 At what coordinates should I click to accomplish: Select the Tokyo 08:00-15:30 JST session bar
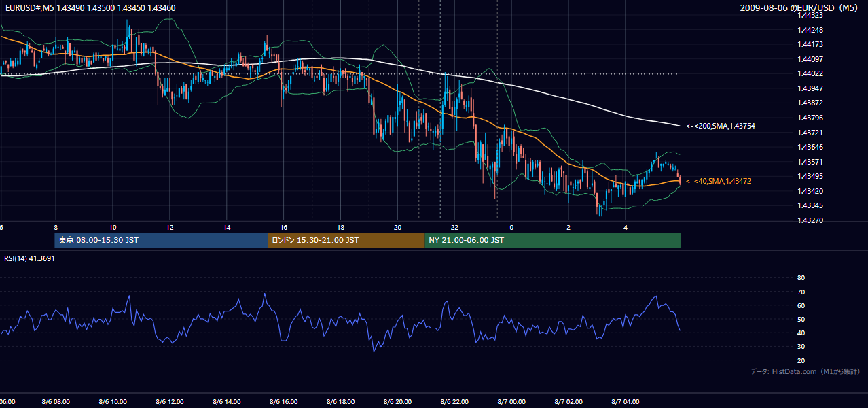[162, 240]
